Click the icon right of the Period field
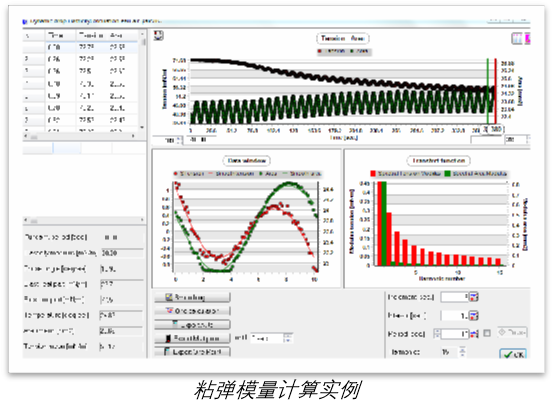552x411 pixels. (x=474, y=333)
